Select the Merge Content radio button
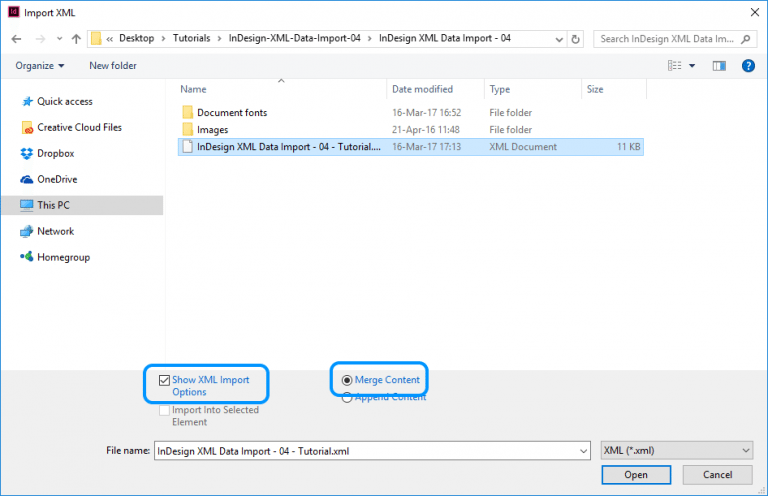 347,380
